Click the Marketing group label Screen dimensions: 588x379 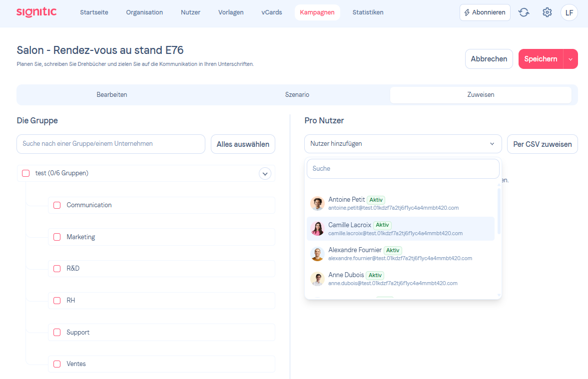[x=81, y=237]
